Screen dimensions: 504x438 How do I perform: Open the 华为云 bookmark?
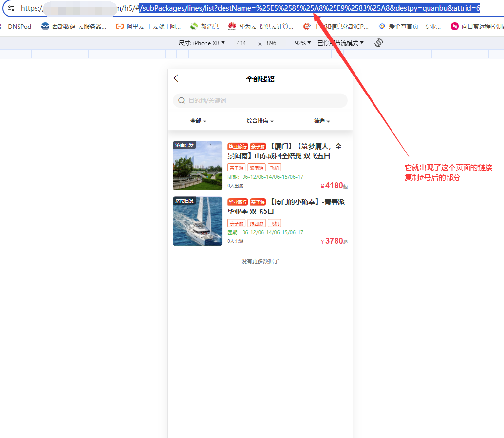point(261,26)
